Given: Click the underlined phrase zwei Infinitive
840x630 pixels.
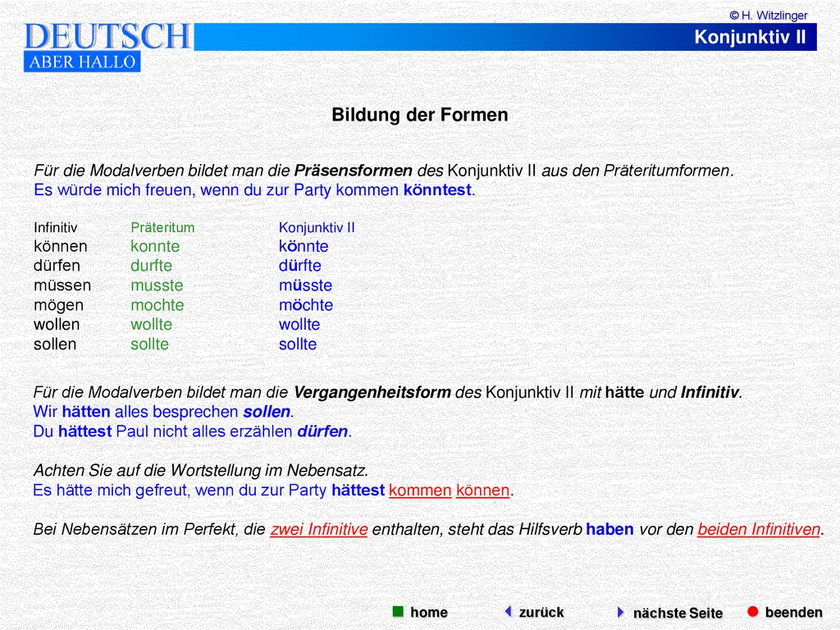Looking at the screenshot, I should point(319,529).
